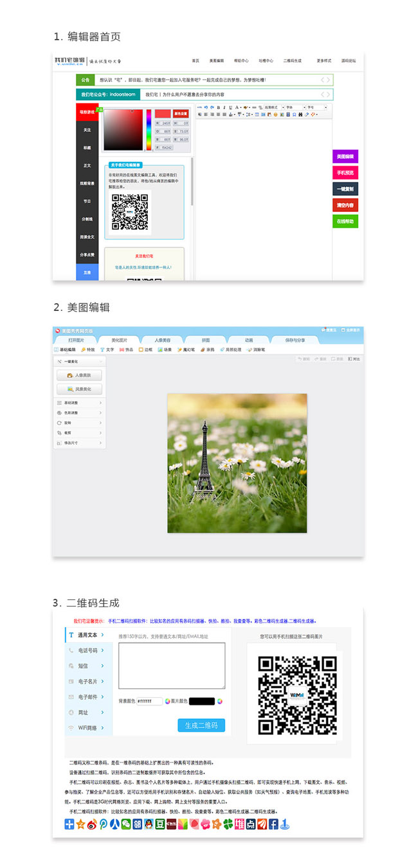Open the 字号 font size dropdown
The height and width of the screenshot is (868, 418).
tap(316, 107)
